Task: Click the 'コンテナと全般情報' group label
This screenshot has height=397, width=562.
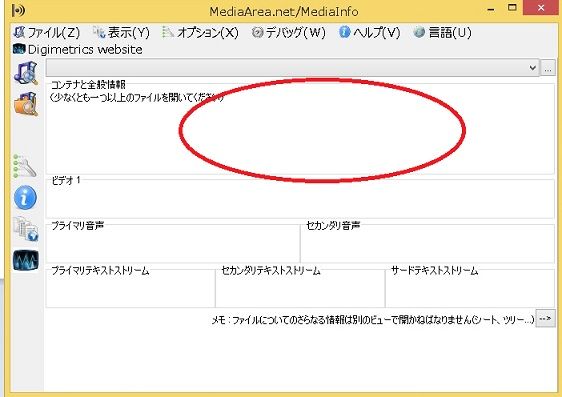Action: pos(88,85)
